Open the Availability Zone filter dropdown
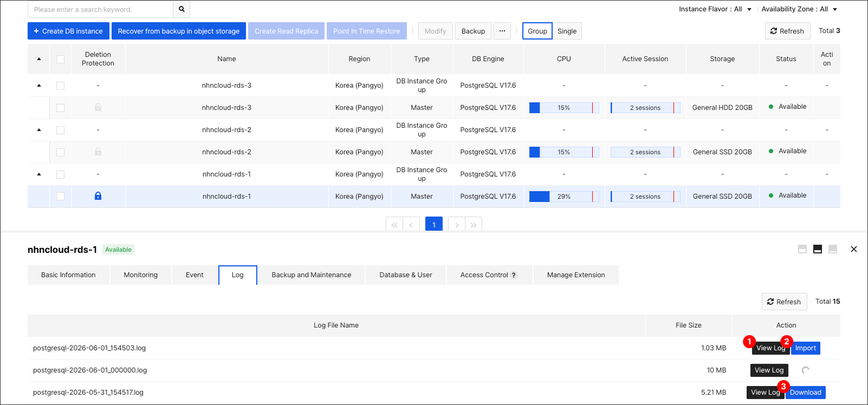868x405 pixels. point(800,9)
